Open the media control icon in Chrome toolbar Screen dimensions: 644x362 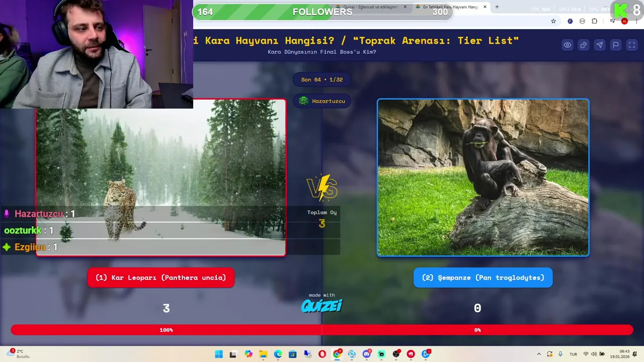pyautogui.click(x=612, y=21)
